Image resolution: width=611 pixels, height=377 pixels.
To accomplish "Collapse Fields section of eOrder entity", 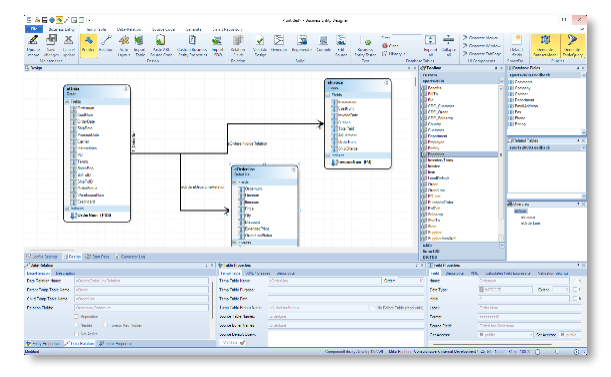I will pos(67,101).
